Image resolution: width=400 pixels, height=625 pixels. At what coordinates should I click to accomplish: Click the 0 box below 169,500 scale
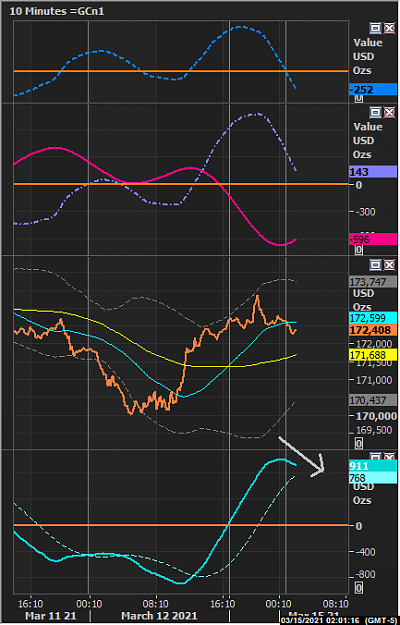tap(359, 443)
